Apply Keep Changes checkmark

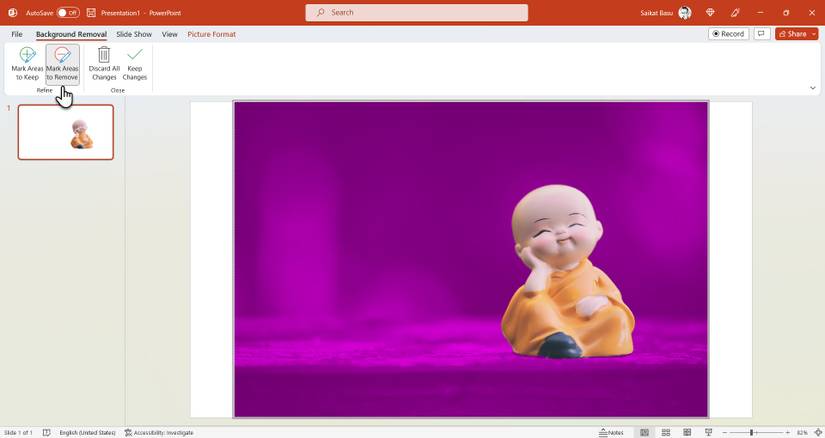pos(135,64)
